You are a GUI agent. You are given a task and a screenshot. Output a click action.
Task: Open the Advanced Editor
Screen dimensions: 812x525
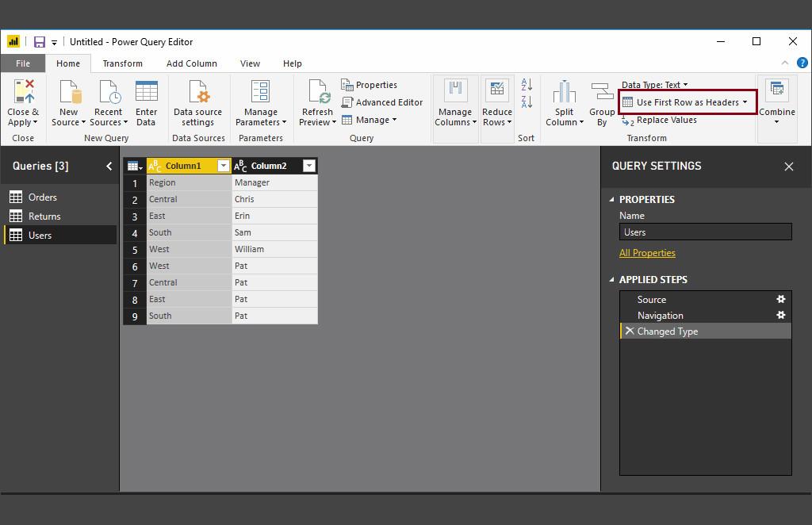pos(381,102)
